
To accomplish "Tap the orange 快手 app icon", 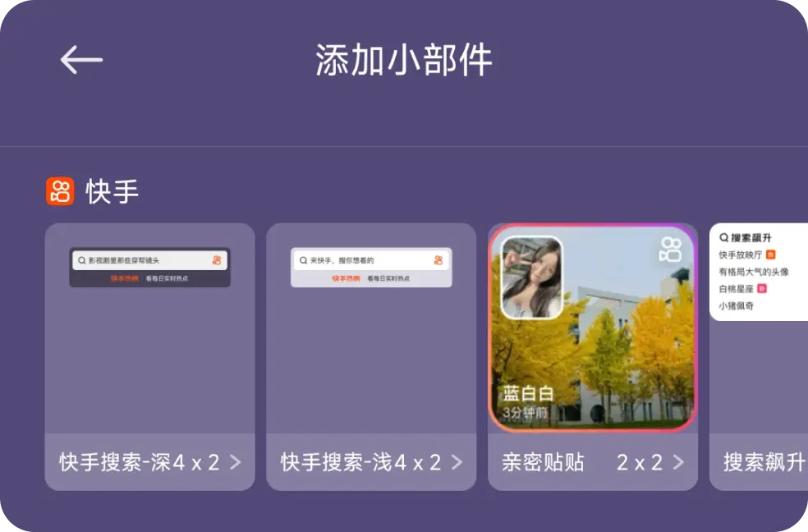I will coord(60,191).
